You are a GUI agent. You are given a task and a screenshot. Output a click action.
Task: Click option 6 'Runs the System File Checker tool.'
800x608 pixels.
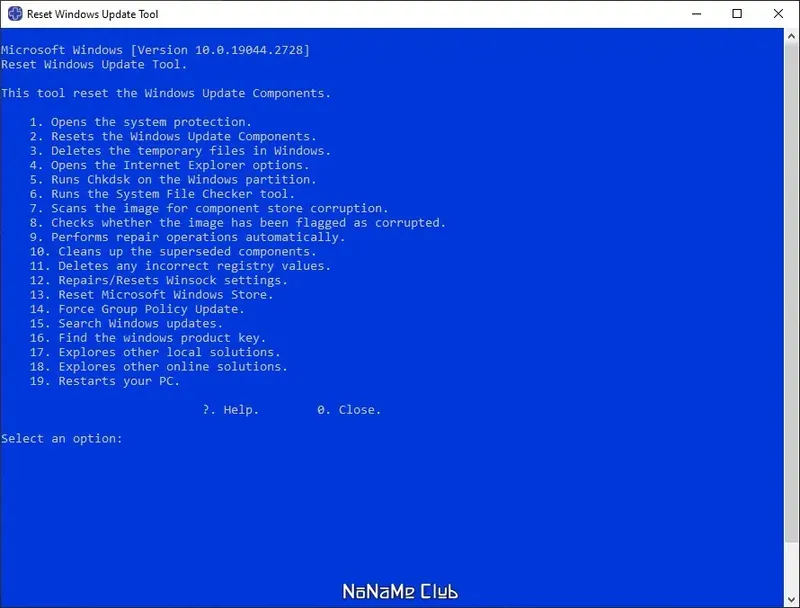162,194
